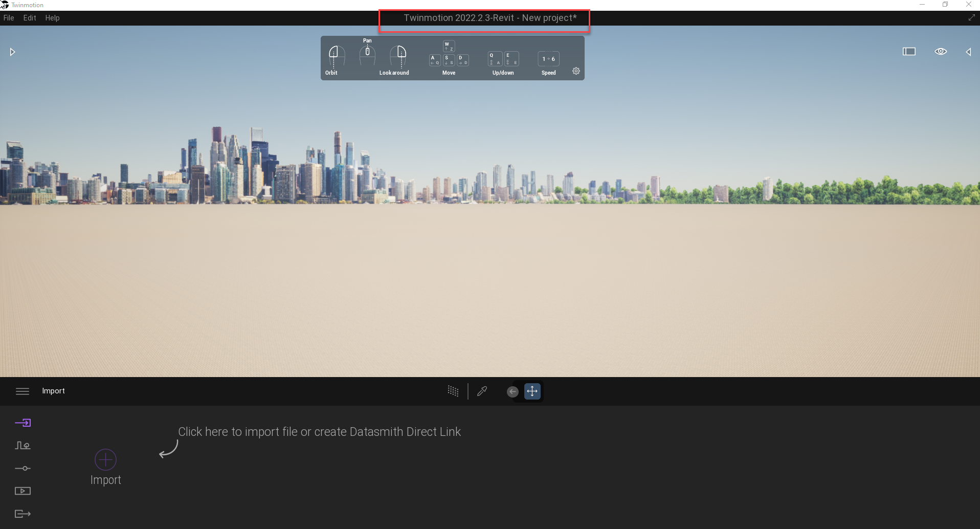Select the Import tab in the sidebar
Image resolution: width=980 pixels, height=529 pixels.
click(x=23, y=423)
